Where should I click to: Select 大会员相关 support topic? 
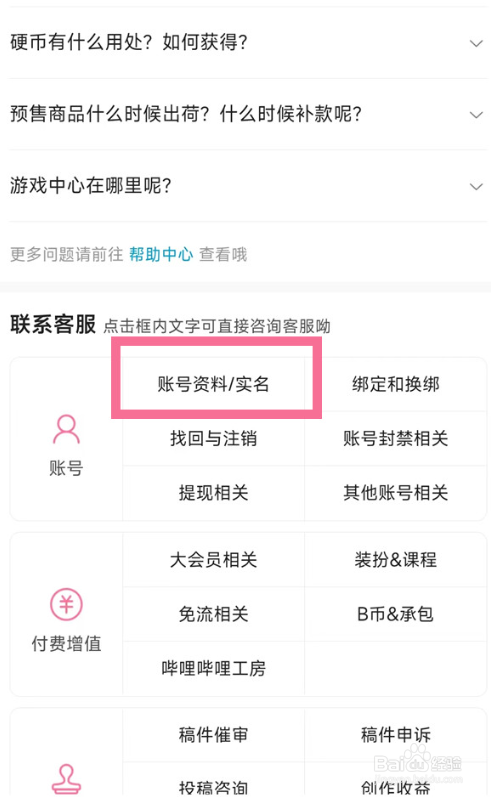213,560
